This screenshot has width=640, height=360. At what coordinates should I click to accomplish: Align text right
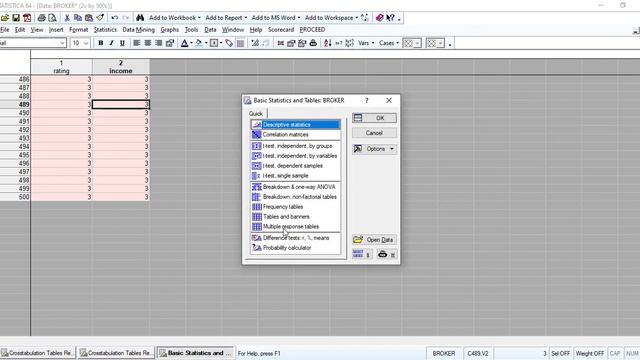coord(158,43)
